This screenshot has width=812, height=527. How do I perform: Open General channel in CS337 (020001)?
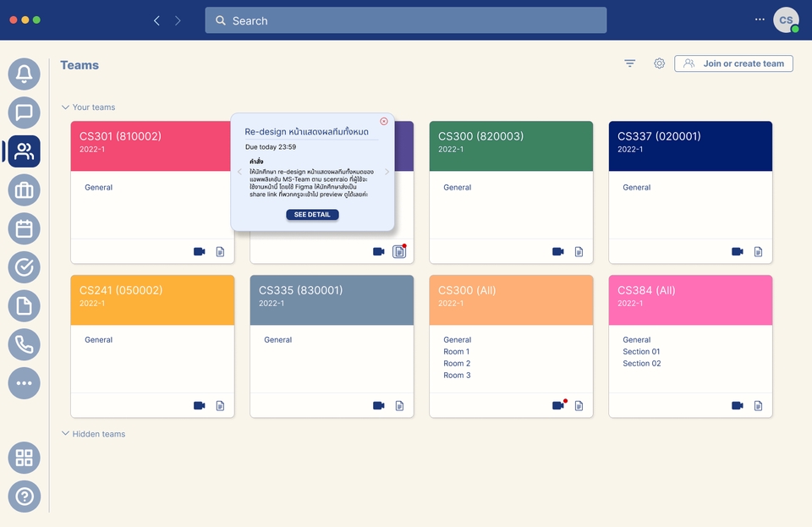coord(636,188)
